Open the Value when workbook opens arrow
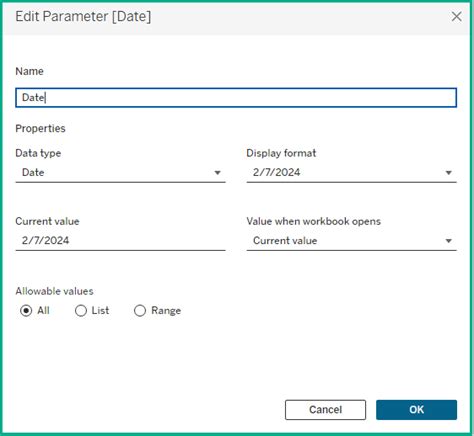 coord(449,241)
